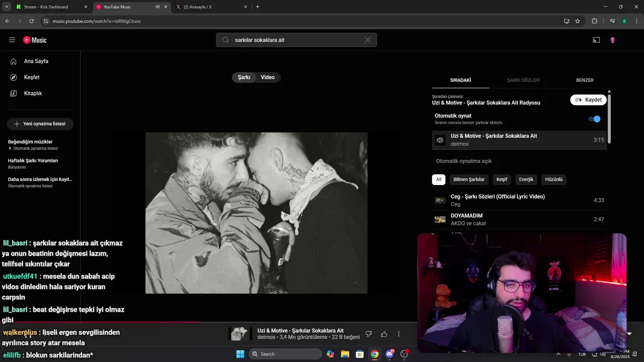Screen dimensions: 644x362
Task: Filter queue by Hüzünlü
Action: click(554, 179)
